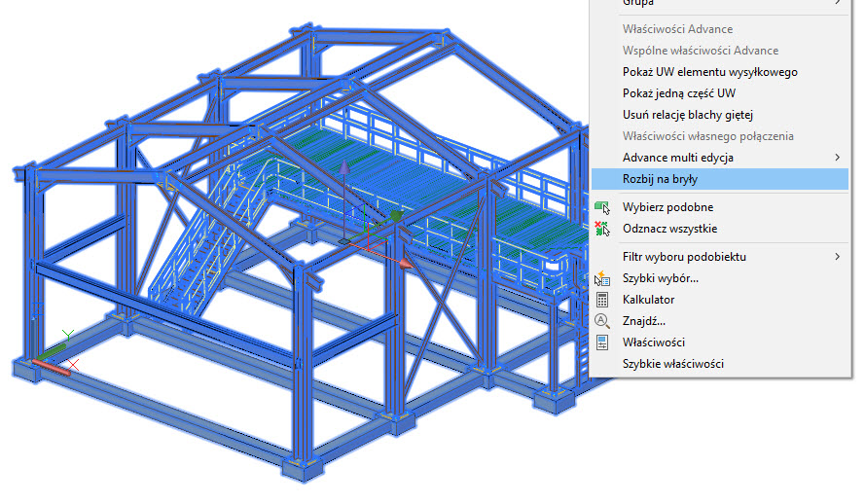Image resolution: width=865 pixels, height=504 pixels.
Task: Click the Właściwości panel icon
Action: (601, 342)
